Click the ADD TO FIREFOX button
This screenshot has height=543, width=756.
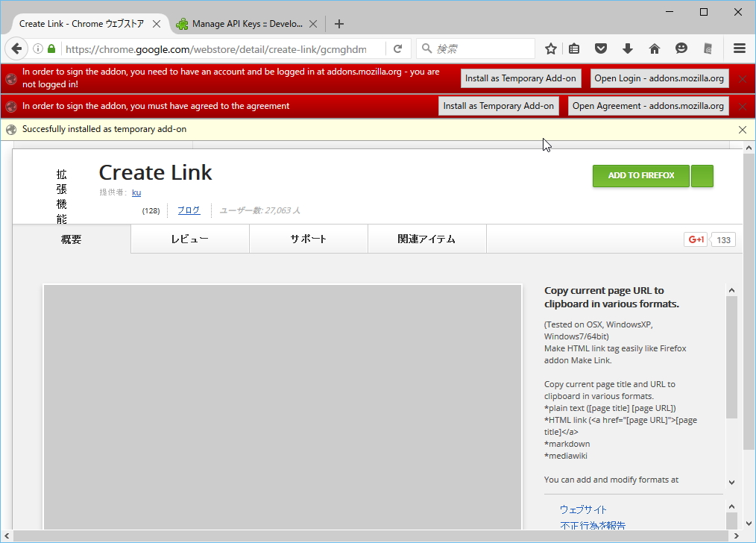click(640, 175)
